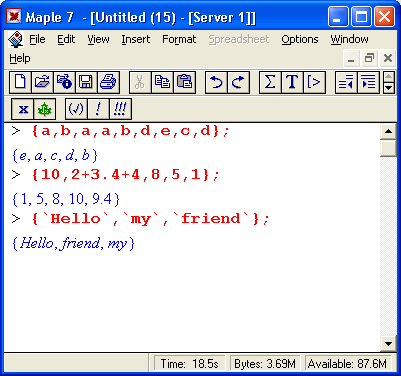The image size is (401, 376).
Task: Undo the last operation
Action: coord(216,82)
